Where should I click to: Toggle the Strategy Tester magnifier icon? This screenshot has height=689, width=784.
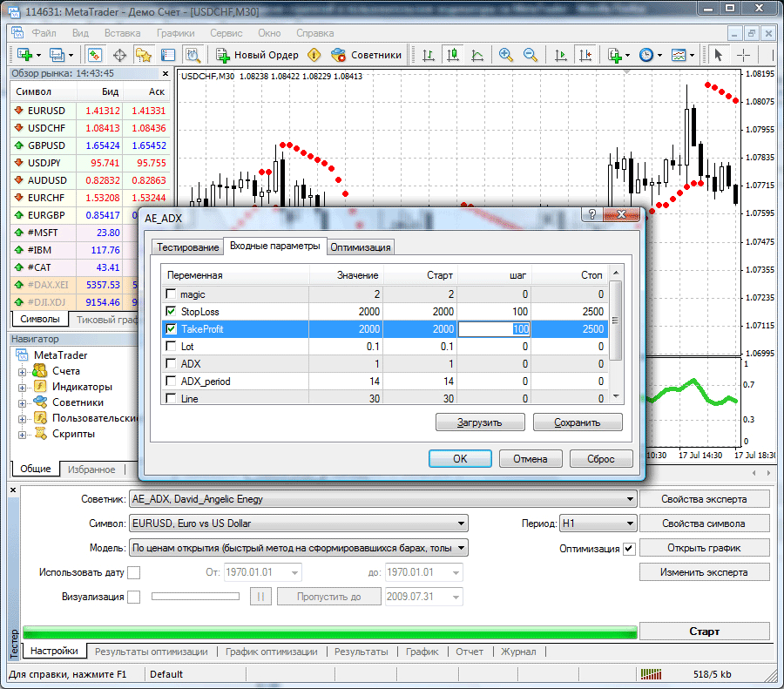coord(193,55)
